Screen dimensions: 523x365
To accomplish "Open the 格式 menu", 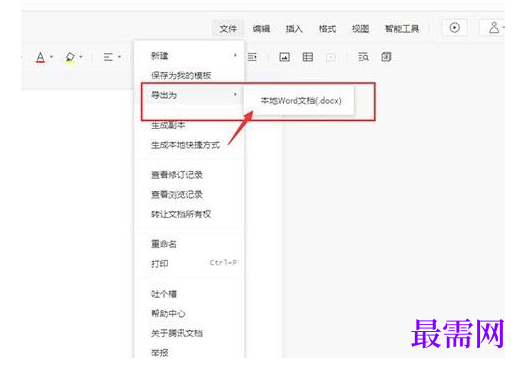I will point(327,29).
